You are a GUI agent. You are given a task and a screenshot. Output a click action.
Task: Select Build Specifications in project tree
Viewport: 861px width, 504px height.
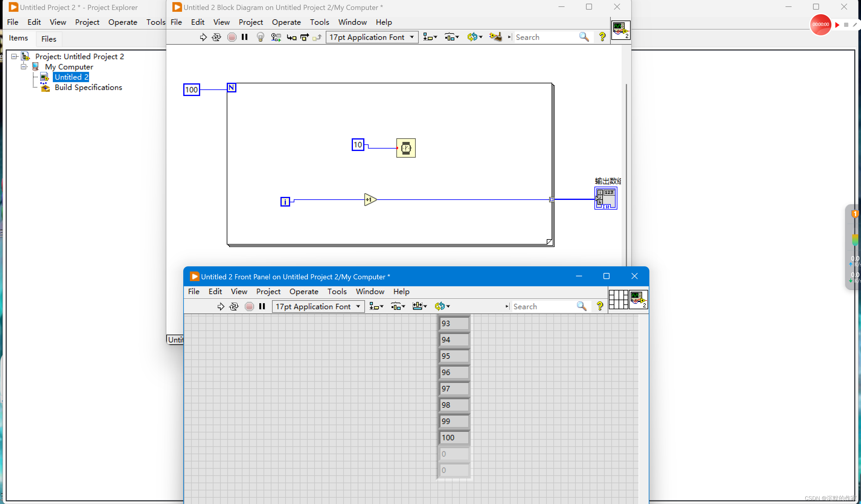tap(88, 88)
